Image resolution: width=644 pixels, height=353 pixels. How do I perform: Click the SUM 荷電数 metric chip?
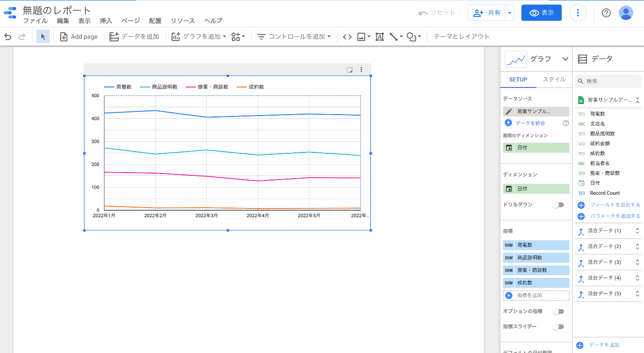click(536, 245)
